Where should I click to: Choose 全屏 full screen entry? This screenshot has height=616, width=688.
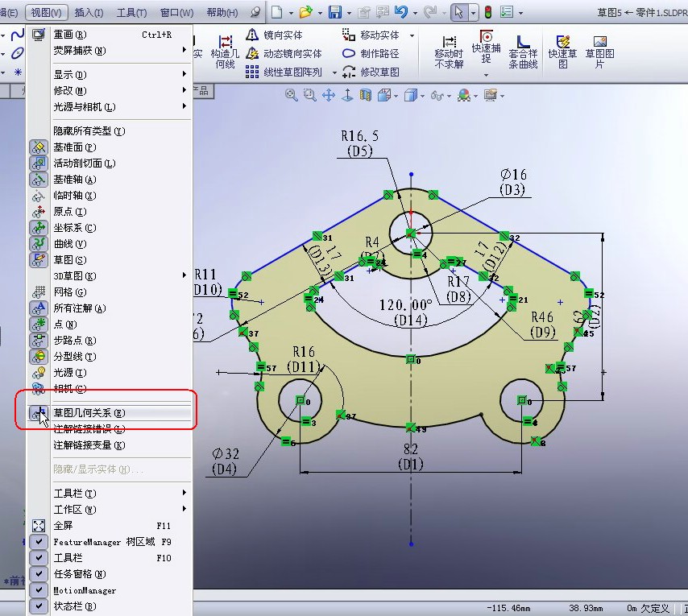click(x=110, y=526)
